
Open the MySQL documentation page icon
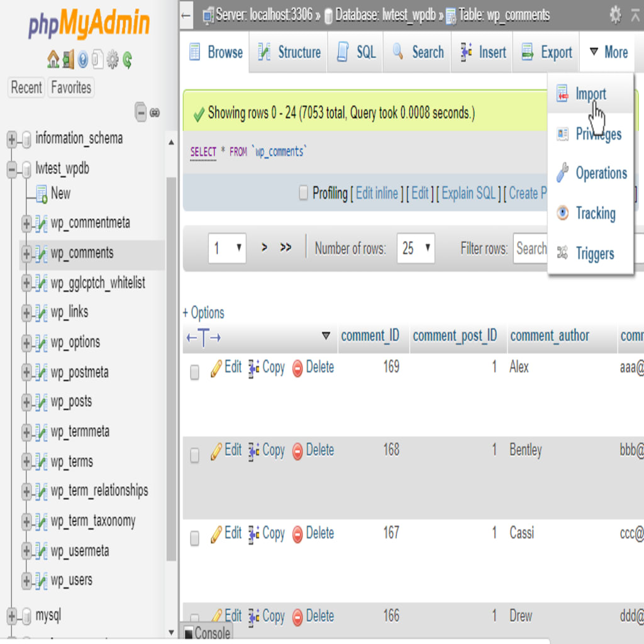pyautogui.click(x=97, y=60)
